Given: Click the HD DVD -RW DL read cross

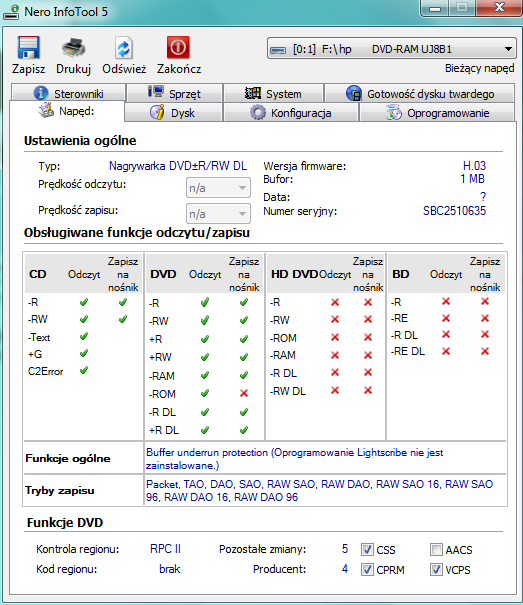Looking at the screenshot, I should [x=335, y=390].
